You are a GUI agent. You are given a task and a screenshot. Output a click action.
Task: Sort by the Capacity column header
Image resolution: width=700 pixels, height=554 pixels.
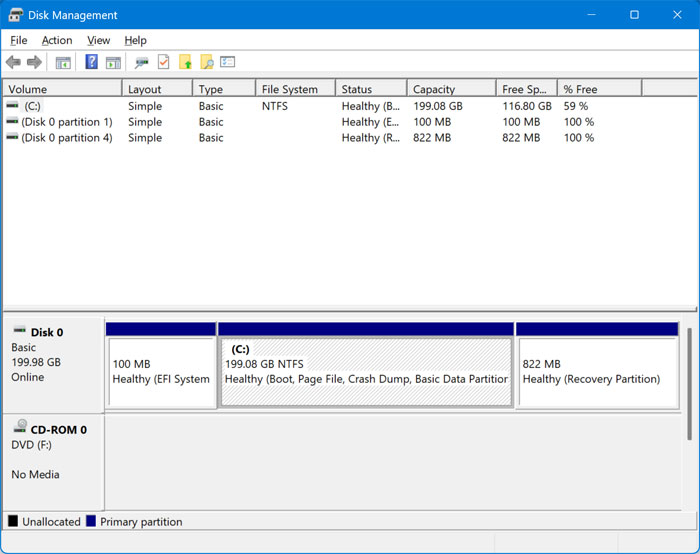pyautogui.click(x=452, y=89)
